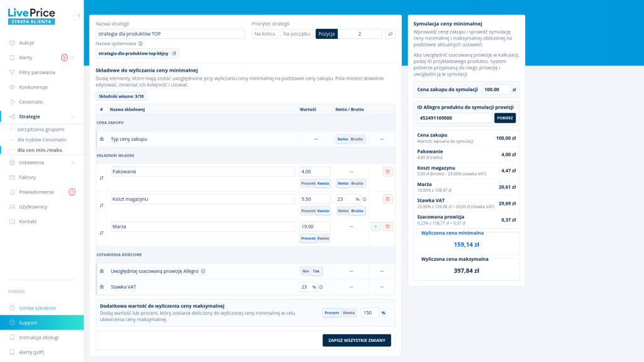
Task: Save with Zapisz wszystkie zmiany button
Action: click(x=357, y=340)
